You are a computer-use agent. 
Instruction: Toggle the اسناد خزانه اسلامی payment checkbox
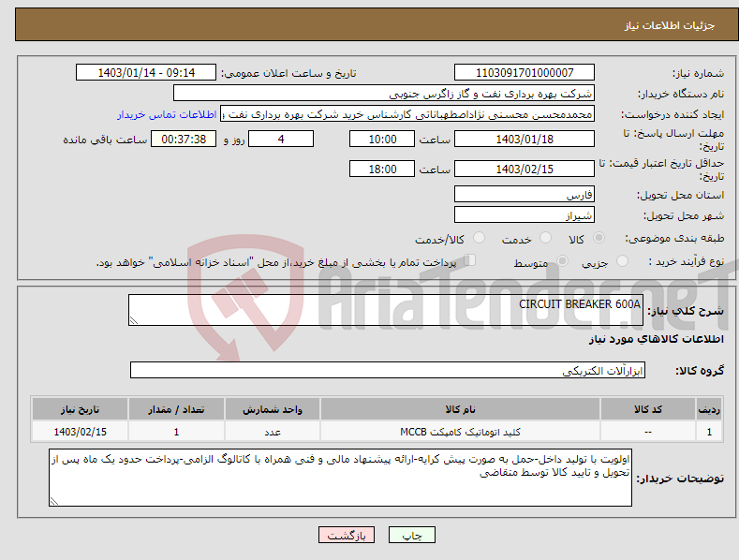pos(470,260)
